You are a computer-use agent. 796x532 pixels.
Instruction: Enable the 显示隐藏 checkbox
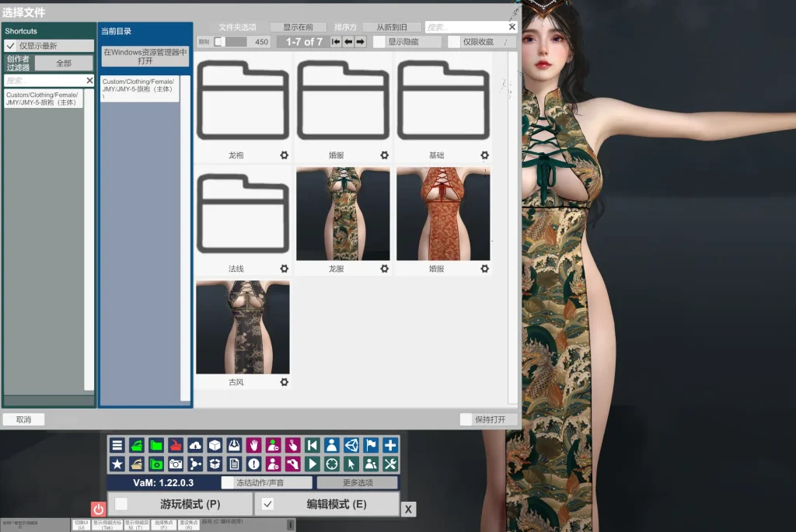(379, 42)
